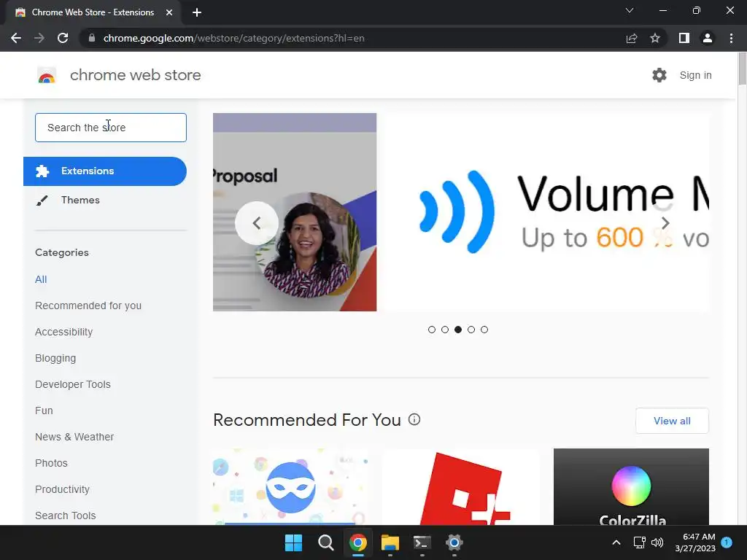
Task: Bookmark this page with the star
Action: [x=655, y=38]
